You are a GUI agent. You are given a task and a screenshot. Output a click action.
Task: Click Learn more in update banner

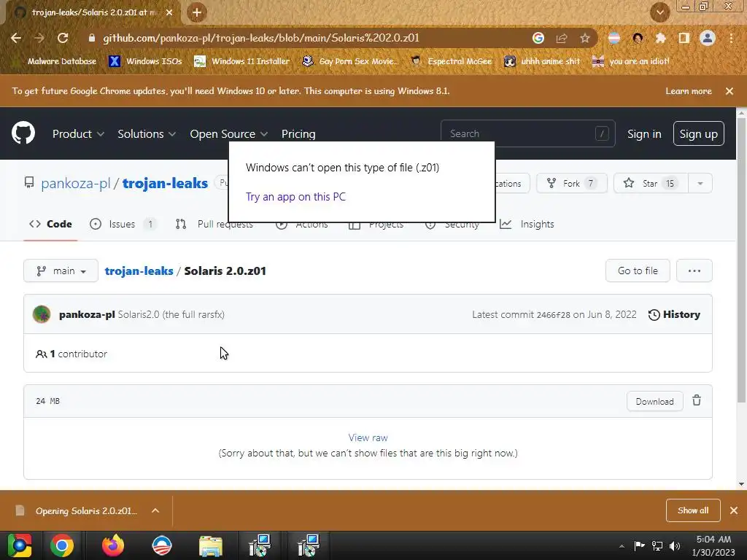pyautogui.click(x=689, y=91)
